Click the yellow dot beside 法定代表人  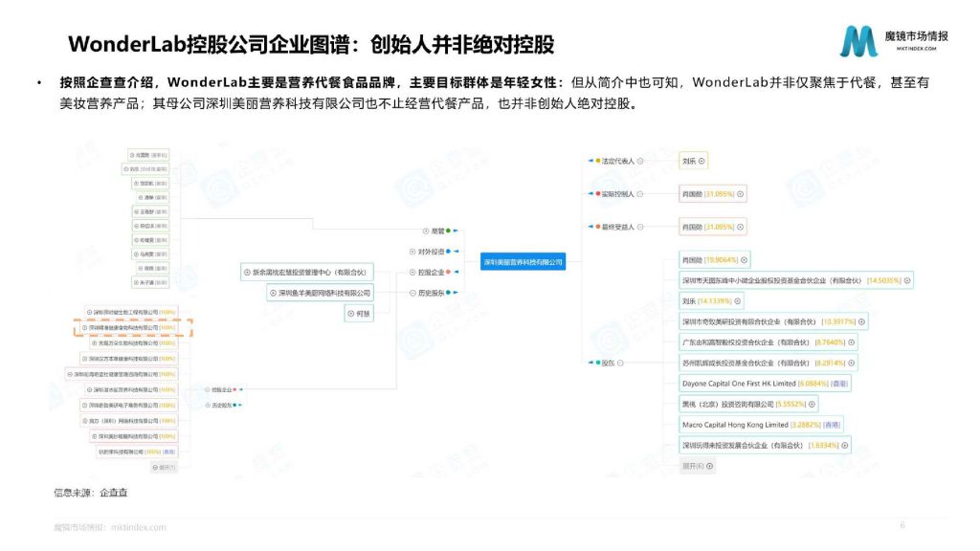coord(598,161)
